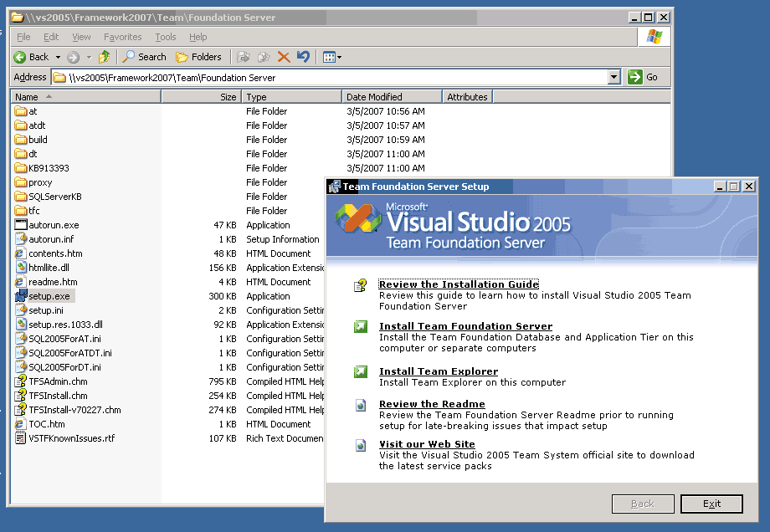
Task: Open the Help menu
Action: point(198,37)
